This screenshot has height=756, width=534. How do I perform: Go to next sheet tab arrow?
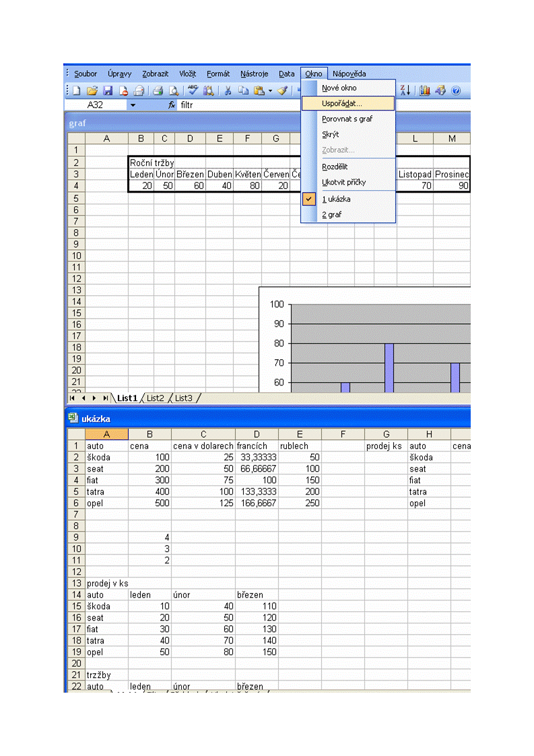point(94,398)
